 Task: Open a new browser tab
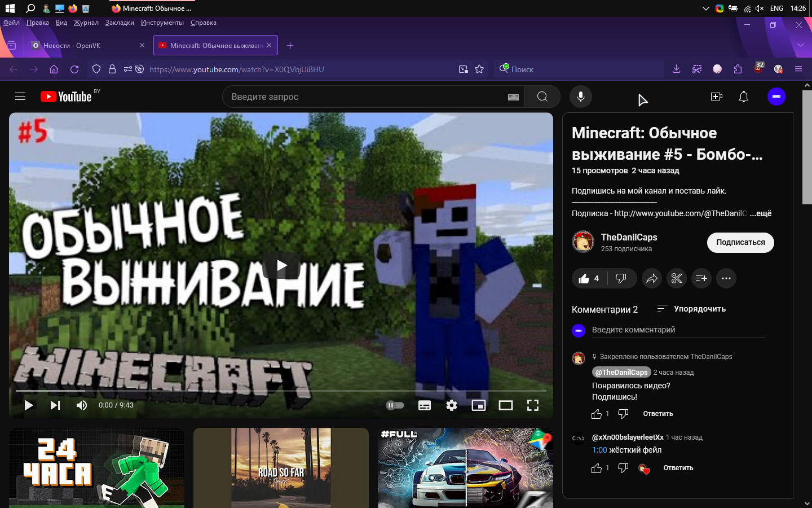[x=290, y=45]
